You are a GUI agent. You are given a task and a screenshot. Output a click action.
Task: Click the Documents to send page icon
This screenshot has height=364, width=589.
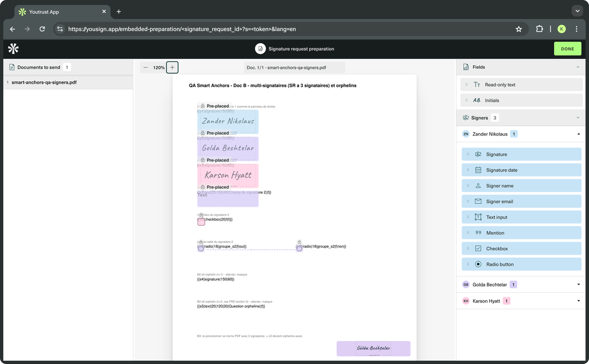coord(12,67)
